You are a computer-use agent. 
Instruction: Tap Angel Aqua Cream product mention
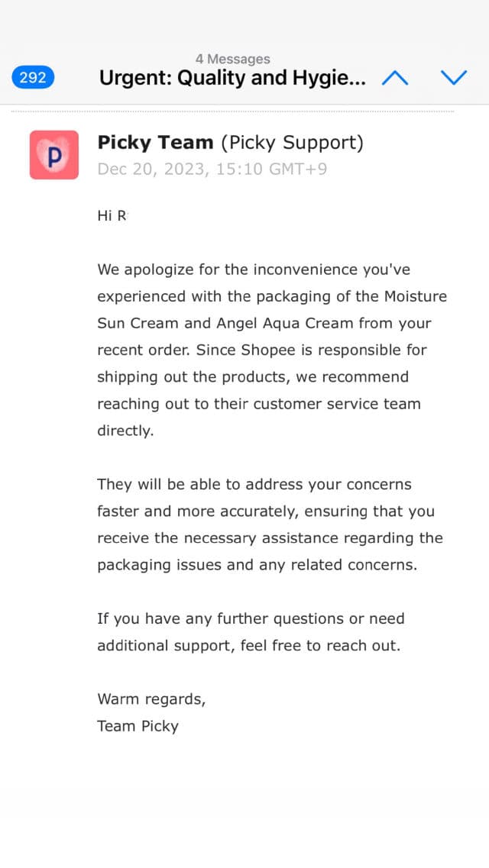(x=281, y=324)
